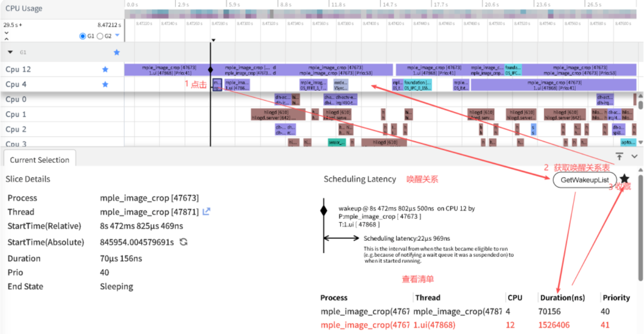The image size is (644, 334).
Task: Select the teal sensor_ slice on Cpu 3
Action: (x=337, y=142)
